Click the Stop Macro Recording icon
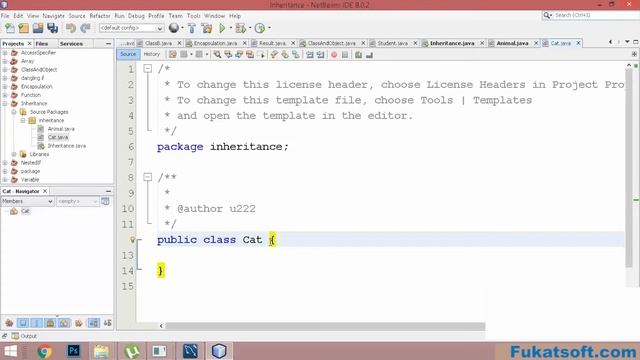The width and height of the screenshot is (640, 360). (345, 54)
